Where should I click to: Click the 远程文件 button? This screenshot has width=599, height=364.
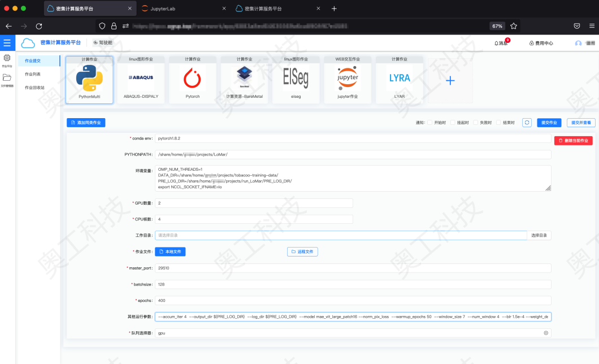click(x=302, y=252)
